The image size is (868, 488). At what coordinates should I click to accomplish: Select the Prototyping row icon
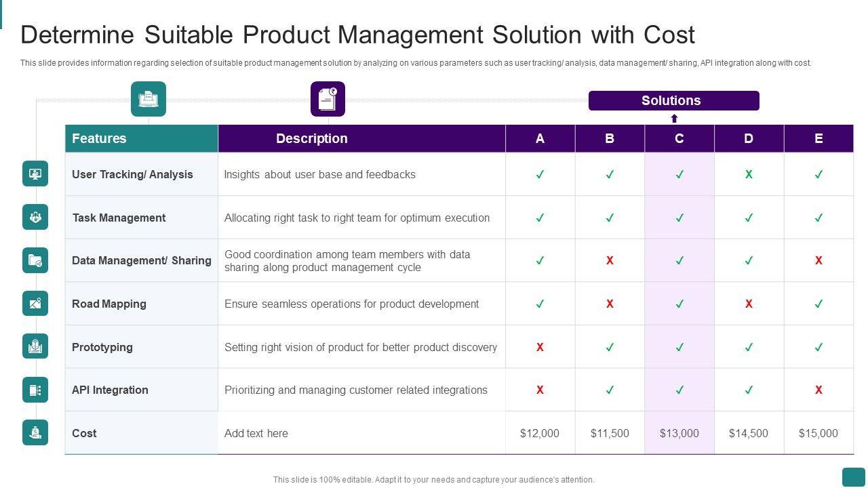(x=35, y=346)
